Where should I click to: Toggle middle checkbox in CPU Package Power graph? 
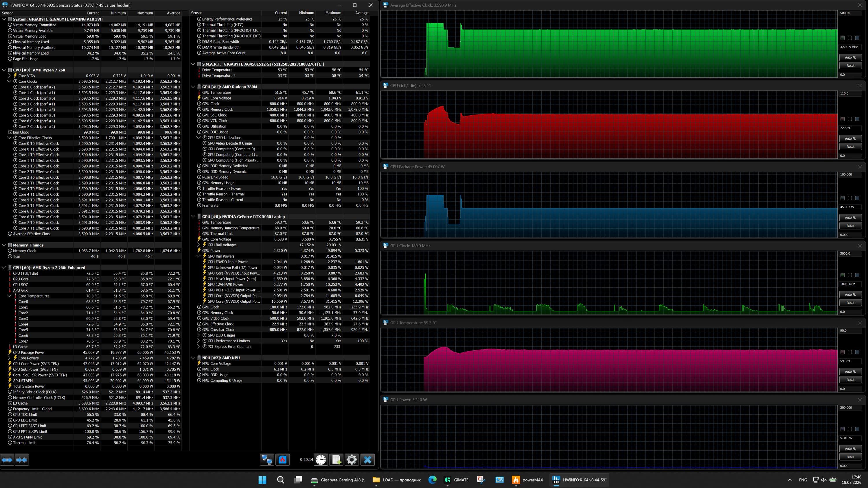(x=850, y=198)
